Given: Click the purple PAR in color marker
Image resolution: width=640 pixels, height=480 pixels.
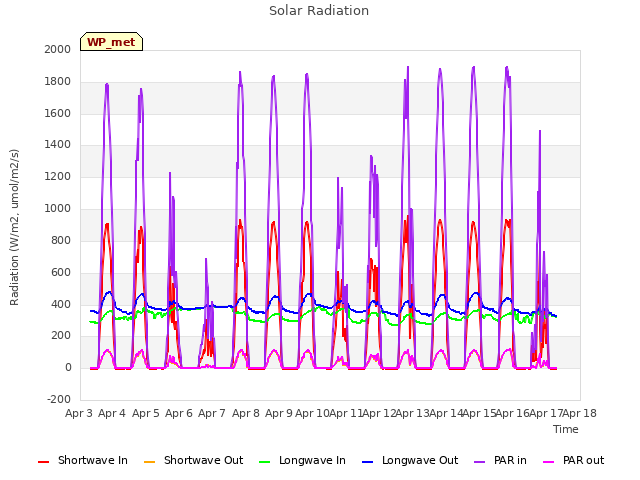Looking at the screenshot, I should 480,462.
